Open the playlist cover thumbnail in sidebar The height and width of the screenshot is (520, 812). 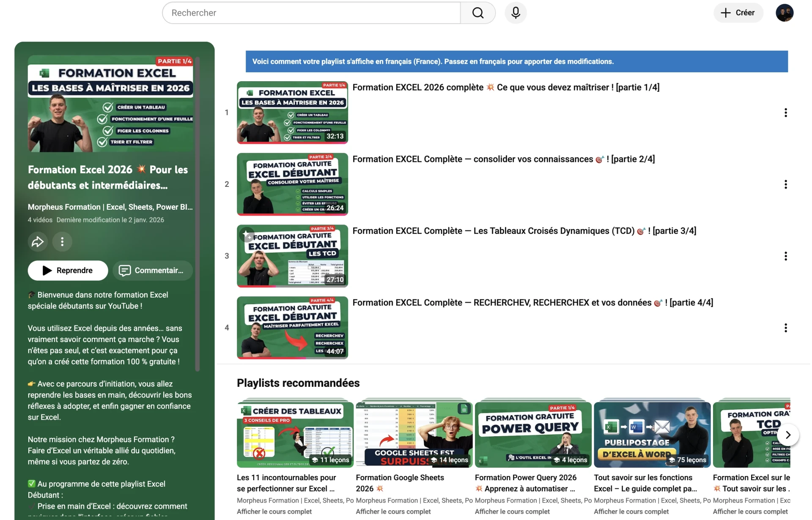click(x=110, y=104)
